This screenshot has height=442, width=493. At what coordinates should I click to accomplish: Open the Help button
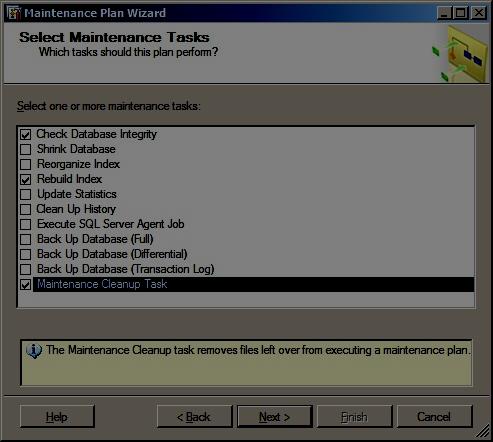point(57,417)
